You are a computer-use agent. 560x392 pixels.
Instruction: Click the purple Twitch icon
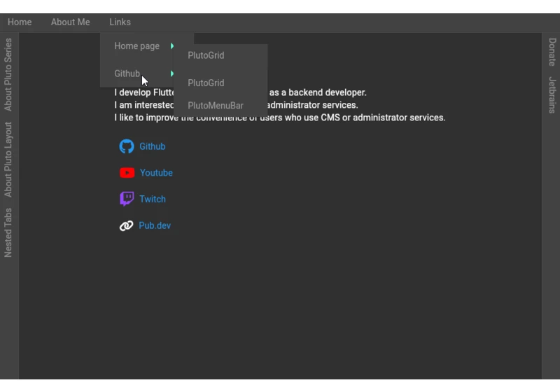[127, 199]
